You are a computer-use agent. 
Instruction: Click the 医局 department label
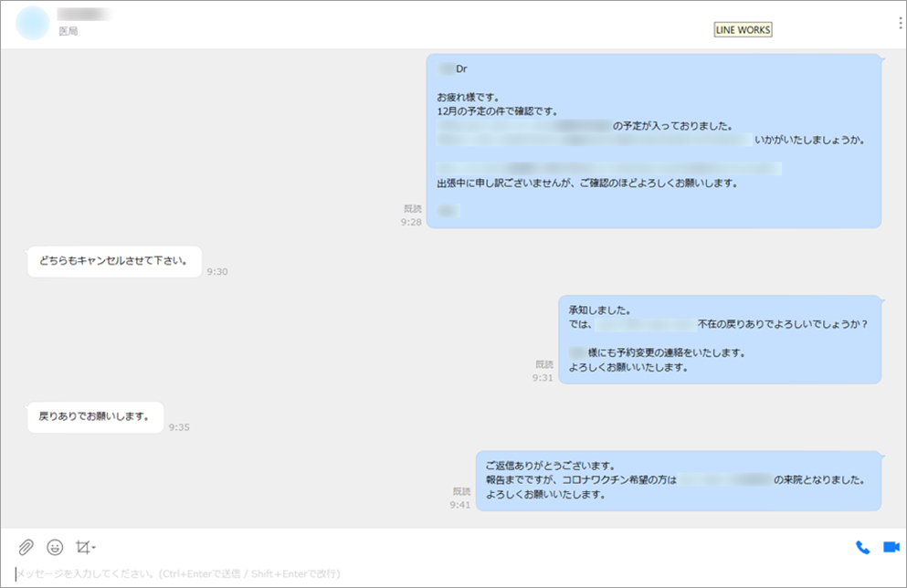(69, 32)
